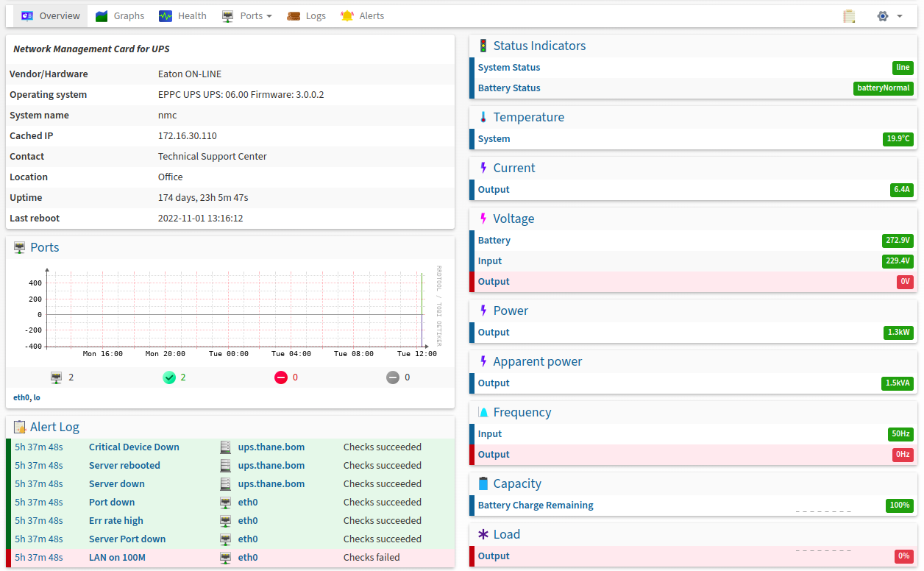Open the Ports dropdown menu in navigation
The height and width of the screenshot is (571, 924).
247,16
